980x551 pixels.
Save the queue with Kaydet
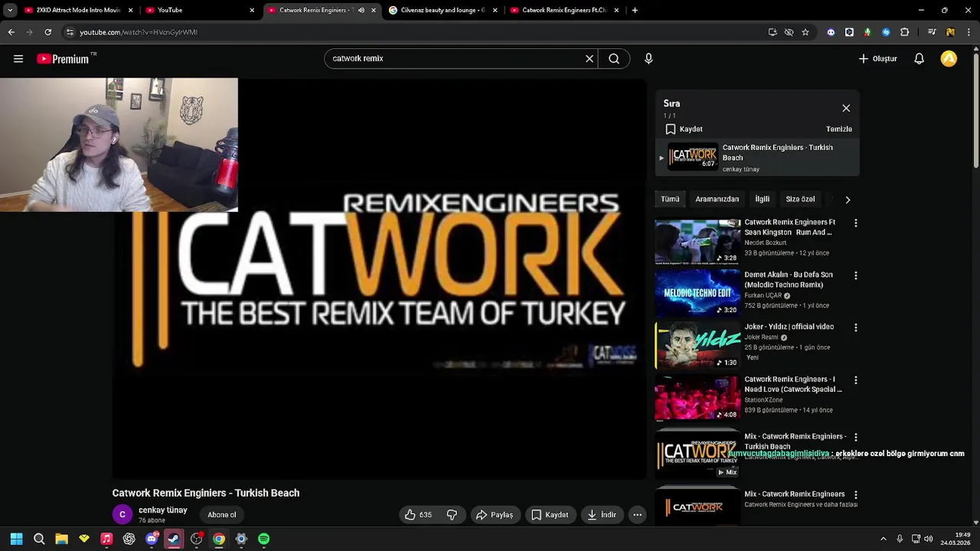[x=684, y=129]
